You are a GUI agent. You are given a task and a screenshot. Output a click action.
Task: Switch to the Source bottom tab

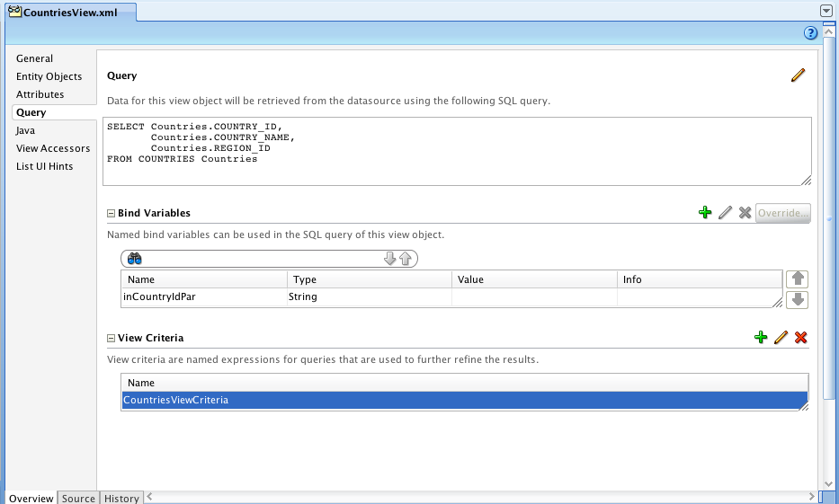[x=78, y=498]
